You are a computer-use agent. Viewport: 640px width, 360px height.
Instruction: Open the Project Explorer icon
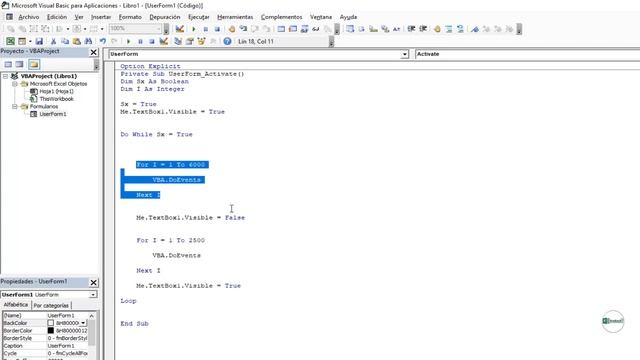pos(178,41)
